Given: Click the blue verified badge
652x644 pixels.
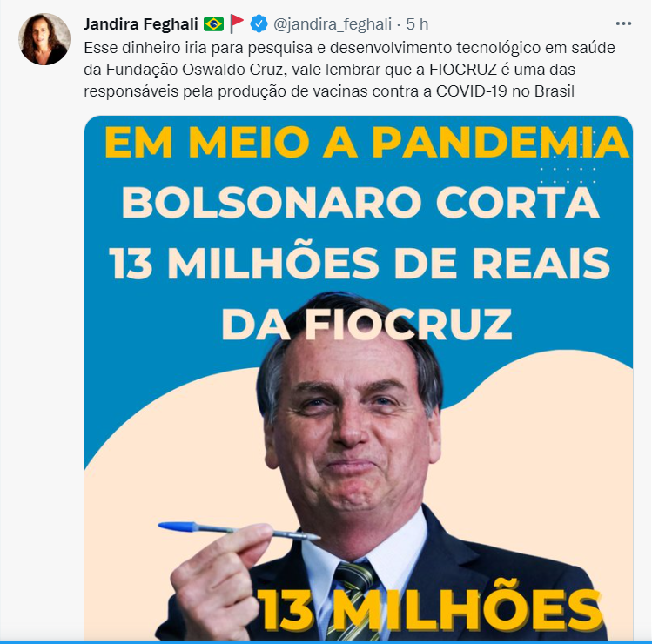Looking at the screenshot, I should point(259,23).
